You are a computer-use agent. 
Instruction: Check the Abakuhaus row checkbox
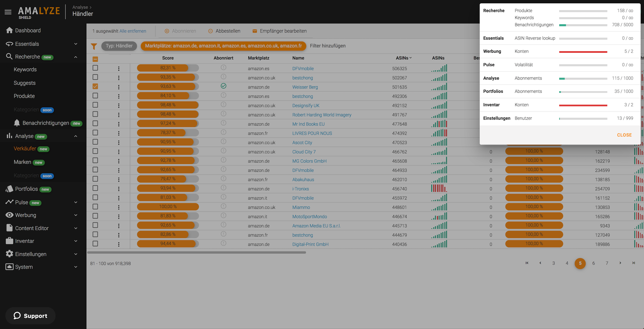pyautogui.click(x=95, y=179)
